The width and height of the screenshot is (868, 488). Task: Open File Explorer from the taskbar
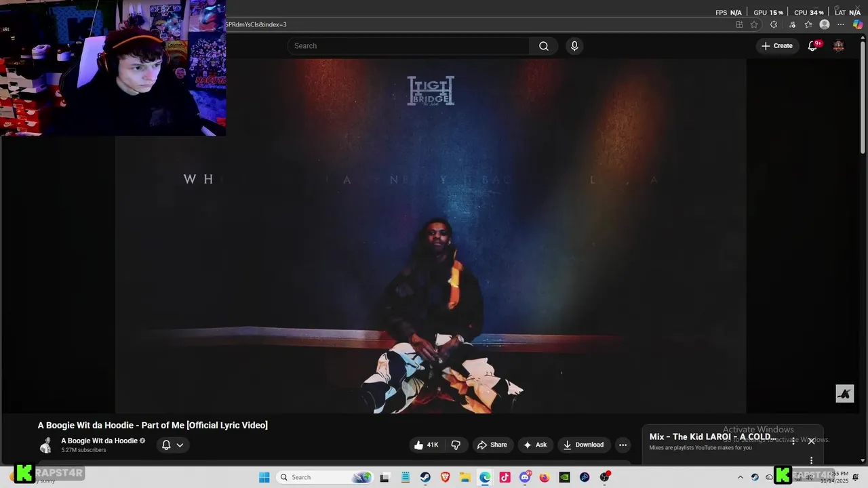(x=465, y=477)
